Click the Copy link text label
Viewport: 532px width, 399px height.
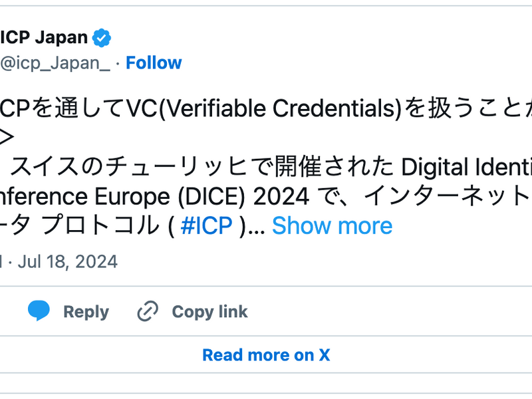pos(209,311)
